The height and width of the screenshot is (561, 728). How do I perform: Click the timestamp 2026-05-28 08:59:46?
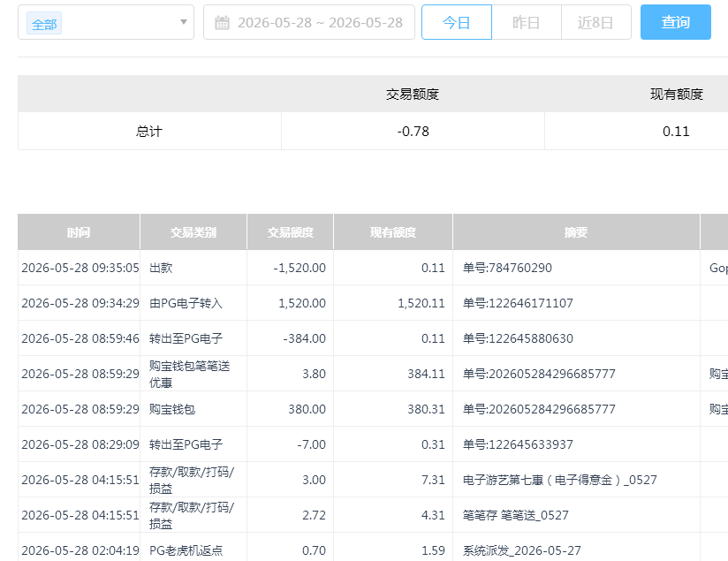pyautogui.click(x=80, y=338)
